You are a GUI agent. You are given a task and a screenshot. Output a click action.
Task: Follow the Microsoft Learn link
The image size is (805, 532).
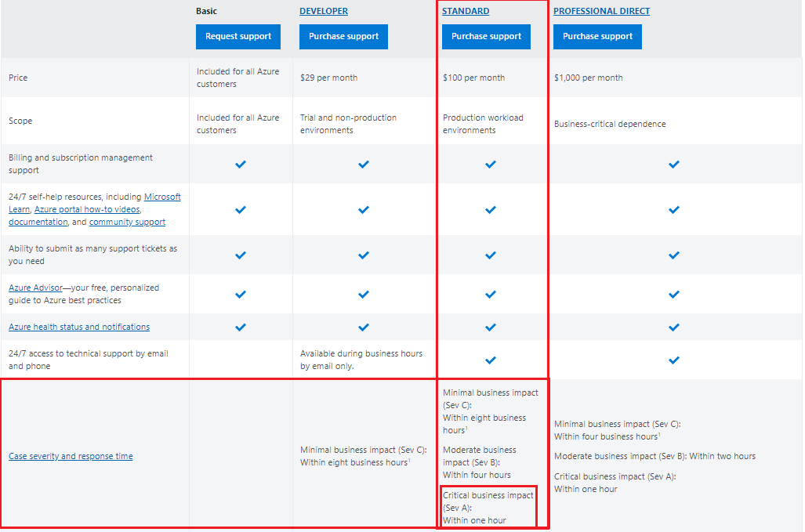(x=161, y=197)
